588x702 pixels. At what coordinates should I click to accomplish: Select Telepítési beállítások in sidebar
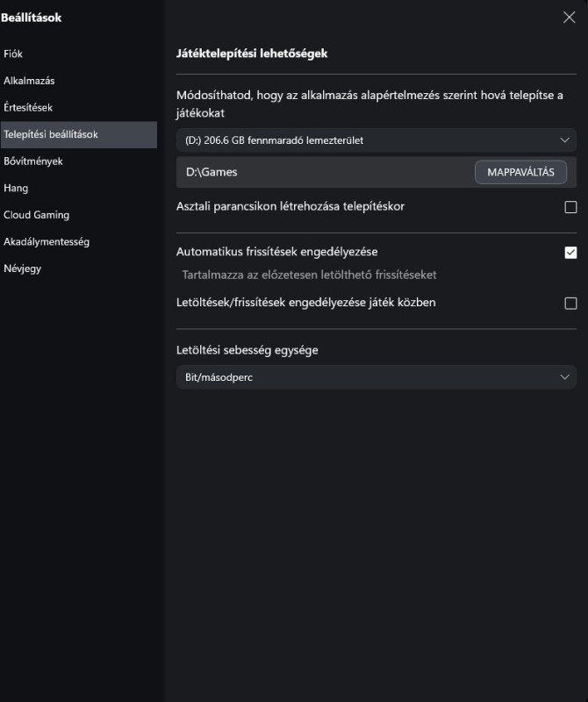[79, 134]
